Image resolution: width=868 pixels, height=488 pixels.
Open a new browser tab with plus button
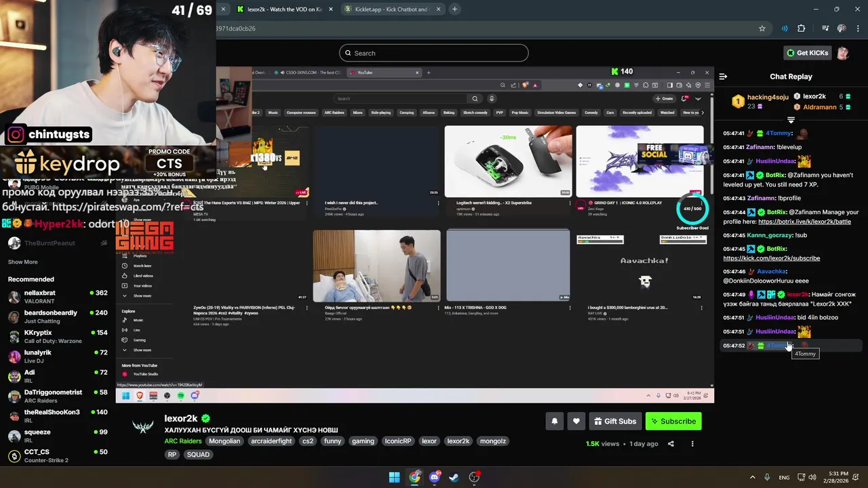(454, 9)
